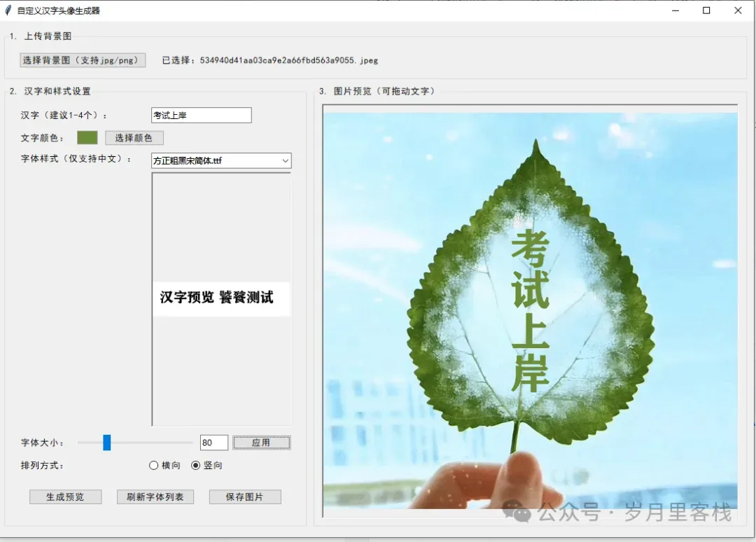Click the 生成预览 button
The width and height of the screenshot is (756, 542).
tap(66, 496)
